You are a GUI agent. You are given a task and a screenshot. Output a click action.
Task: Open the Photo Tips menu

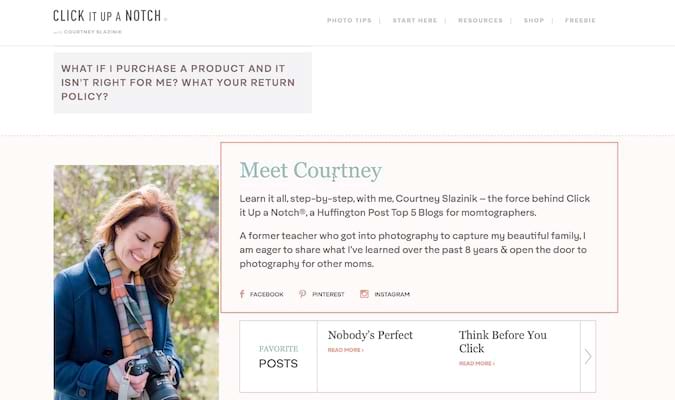pyautogui.click(x=348, y=20)
